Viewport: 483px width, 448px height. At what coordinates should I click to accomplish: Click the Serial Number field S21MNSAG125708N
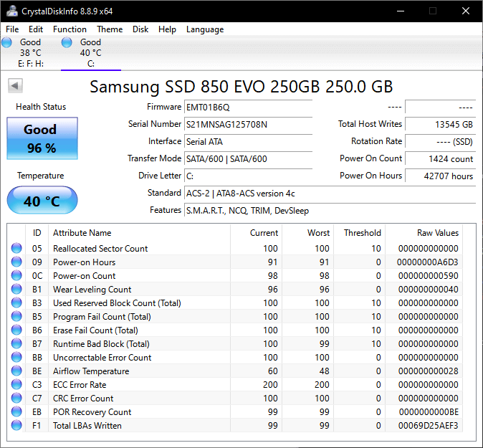click(248, 125)
